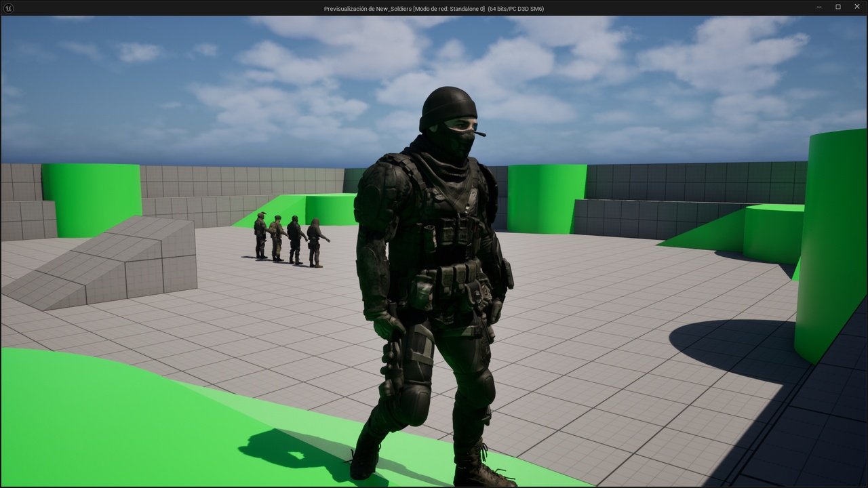Click the "Previsualización de New_Soldiers" title text

click(x=370, y=9)
